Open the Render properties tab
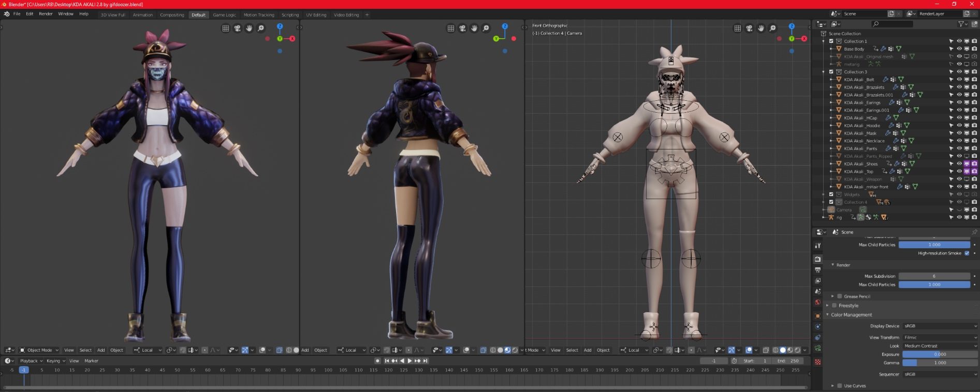The height and width of the screenshot is (392, 980). point(817,259)
